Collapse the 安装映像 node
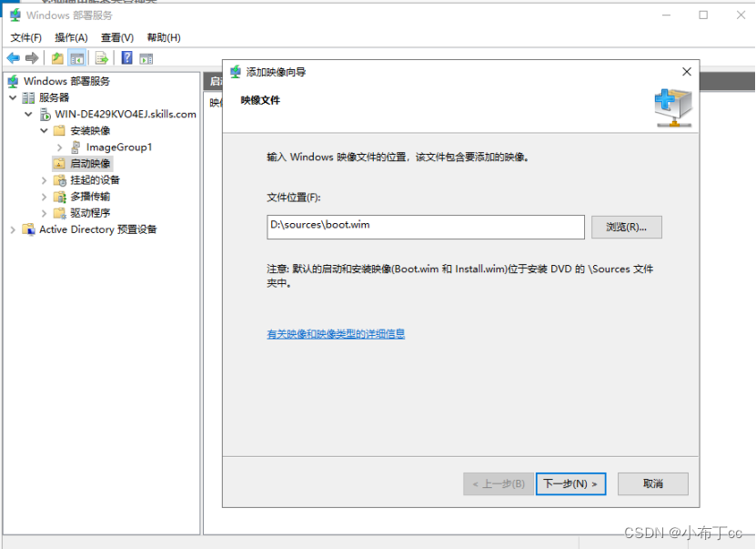Screen dimensions: 756x549 [x=44, y=131]
